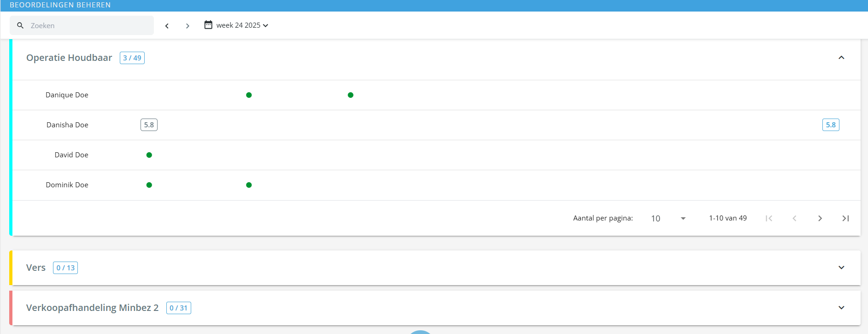Open the items per page dropdown
The height and width of the screenshot is (334, 868).
click(669, 219)
